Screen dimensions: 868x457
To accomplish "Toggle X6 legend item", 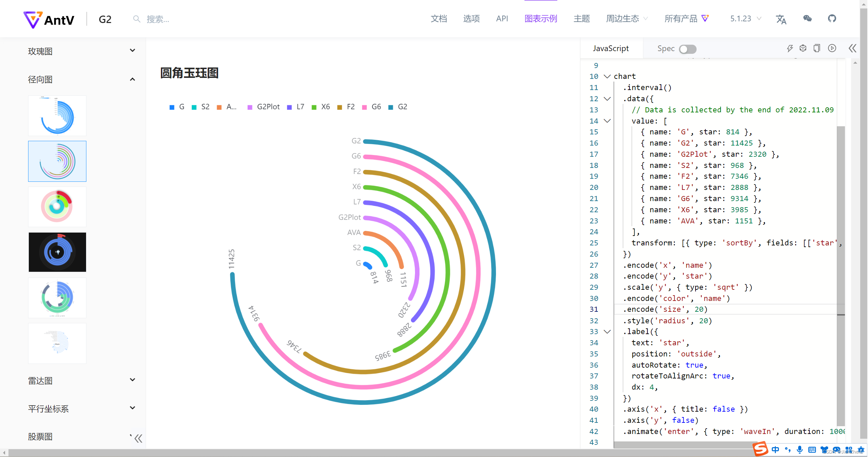I will pyautogui.click(x=321, y=107).
